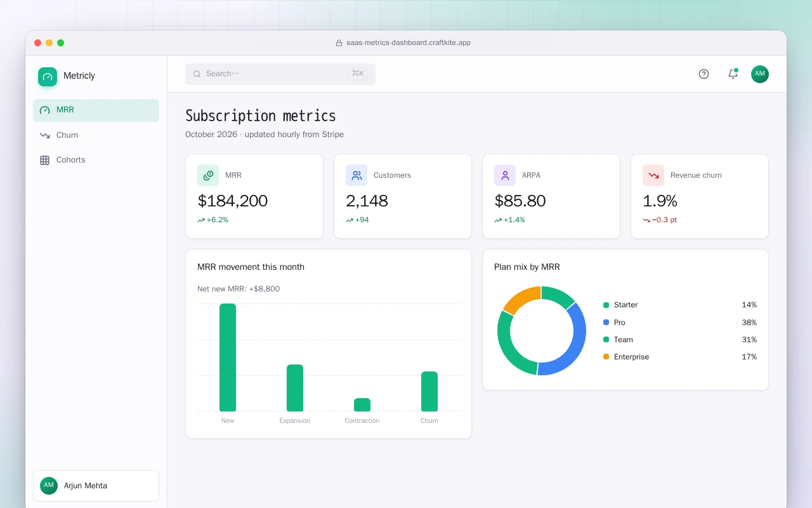Open the Cohorts sidebar page

pyautogui.click(x=96, y=160)
